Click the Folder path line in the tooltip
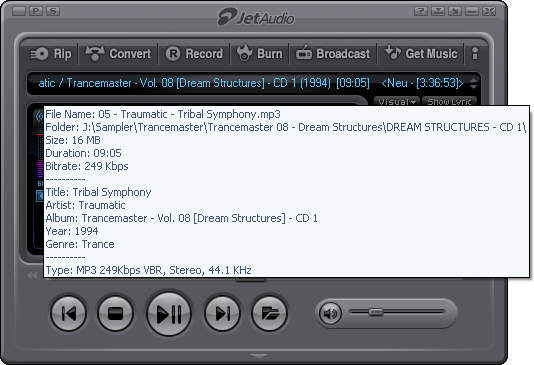The width and height of the screenshot is (534, 365). point(285,127)
